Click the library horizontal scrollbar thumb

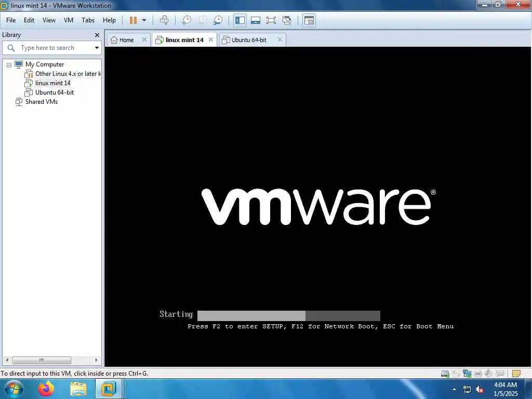point(42,360)
